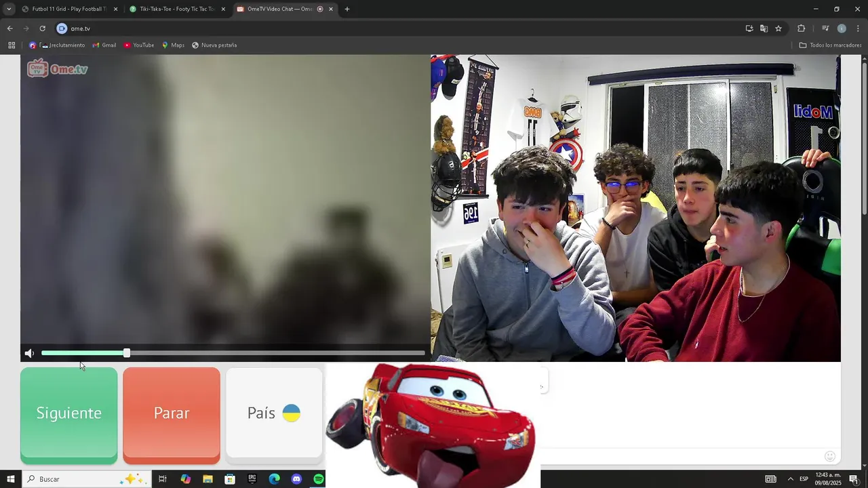Close the Futbol 11 Grid tab
The image size is (868, 488).
tap(115, 9)
